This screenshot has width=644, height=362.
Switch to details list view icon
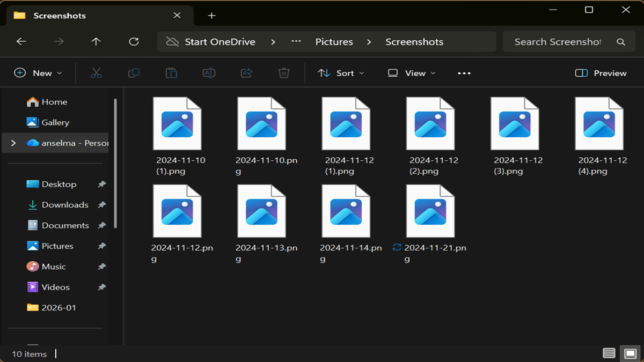tap(609, 353)
